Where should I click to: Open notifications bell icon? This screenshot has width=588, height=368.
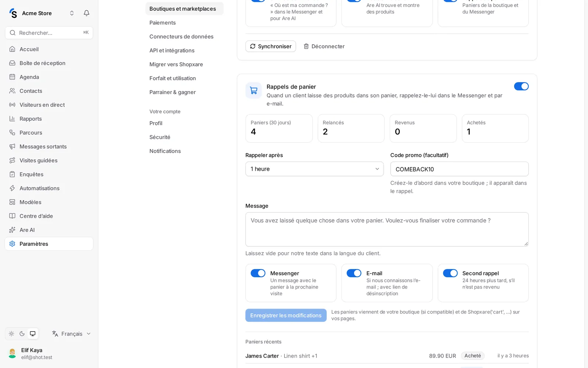pyautogui.click(x=86, y=13)
